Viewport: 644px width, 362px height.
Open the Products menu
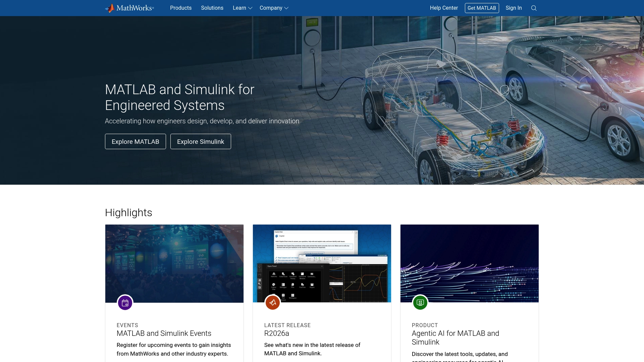point(181,8)
